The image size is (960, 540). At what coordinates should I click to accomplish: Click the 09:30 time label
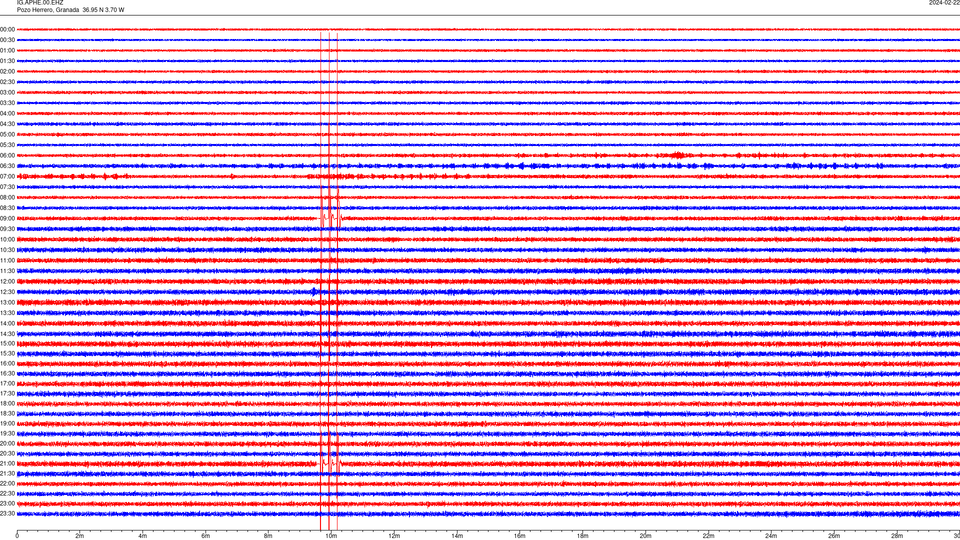point(7,229)
